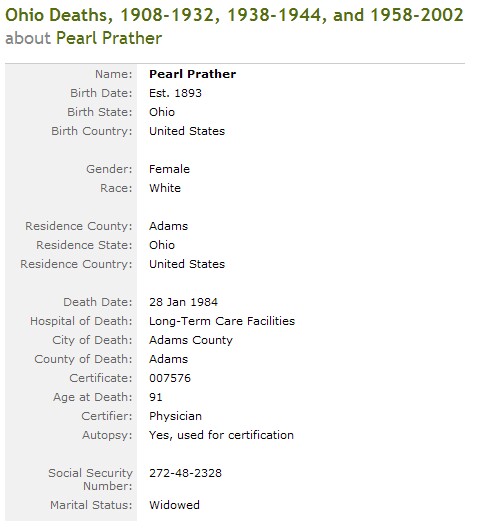The height and width of the screenshot is (530, 479).
Task: Click the Widowed marital status value
Action: tap(174, 505)
